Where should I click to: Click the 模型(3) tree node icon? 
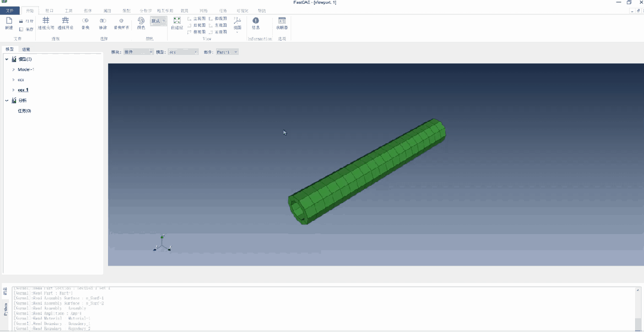[14, 59]
